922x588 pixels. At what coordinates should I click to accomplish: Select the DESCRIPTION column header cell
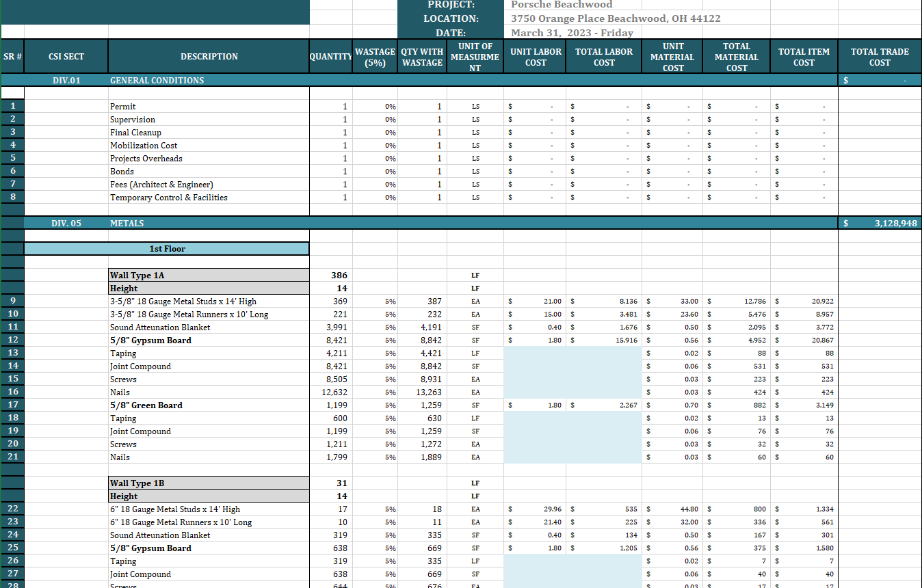[x=209, y=57]
